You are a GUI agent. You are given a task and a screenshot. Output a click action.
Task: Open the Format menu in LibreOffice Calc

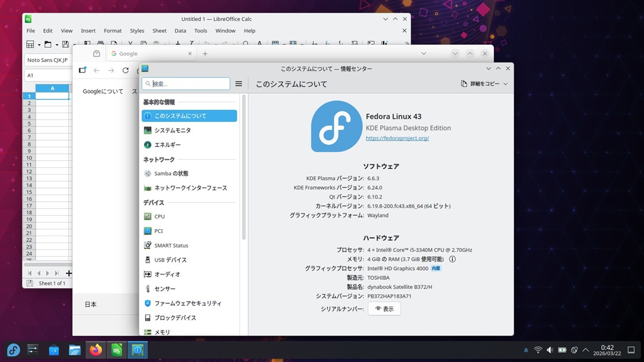coord(112,31)
